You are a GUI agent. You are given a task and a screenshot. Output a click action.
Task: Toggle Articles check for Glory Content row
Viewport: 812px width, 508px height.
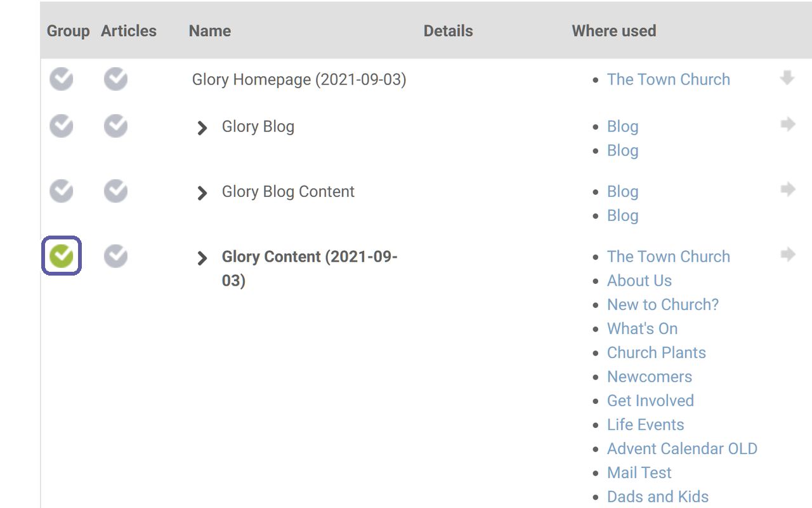click(115, 256)
